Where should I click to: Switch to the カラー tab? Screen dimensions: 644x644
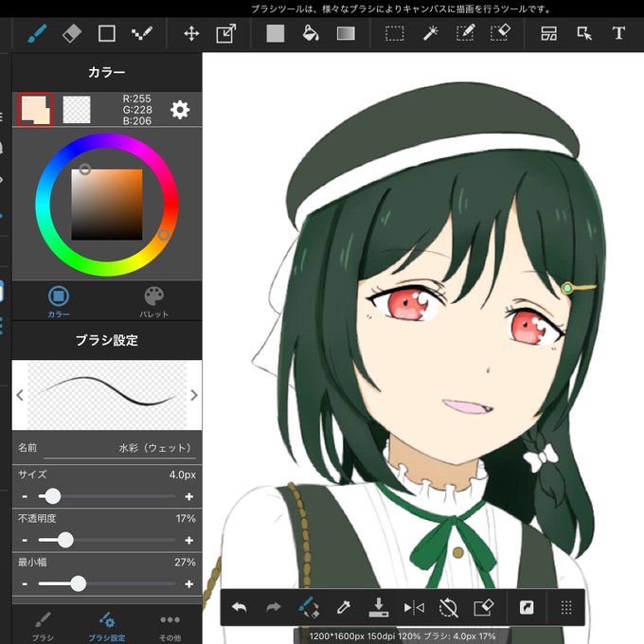59,302
